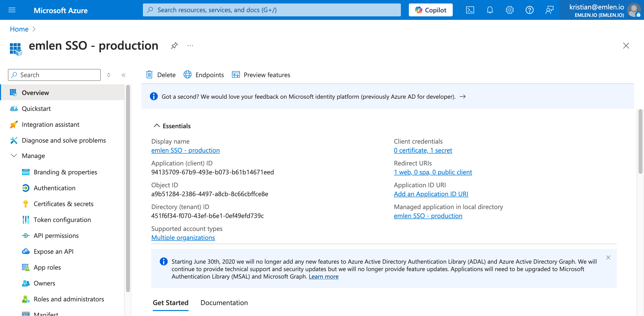Open the Endpoints globe button
Viewport: 644px width, 316px height.
[x=203, y=75]
